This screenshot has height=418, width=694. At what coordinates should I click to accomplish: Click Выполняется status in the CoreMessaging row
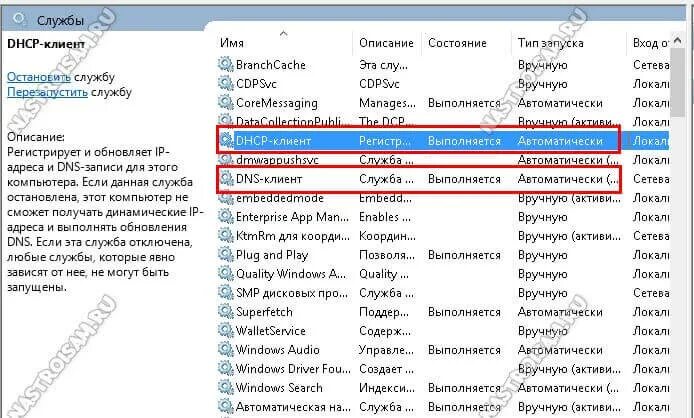click(x=464, y=103)
